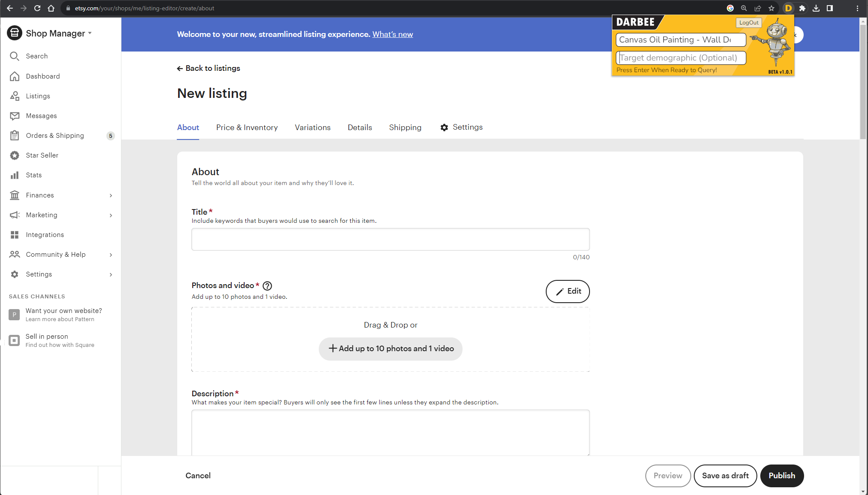Click the photos help question mark icon
This screenshot has width=868, height=495.
(x=267, y=286)
